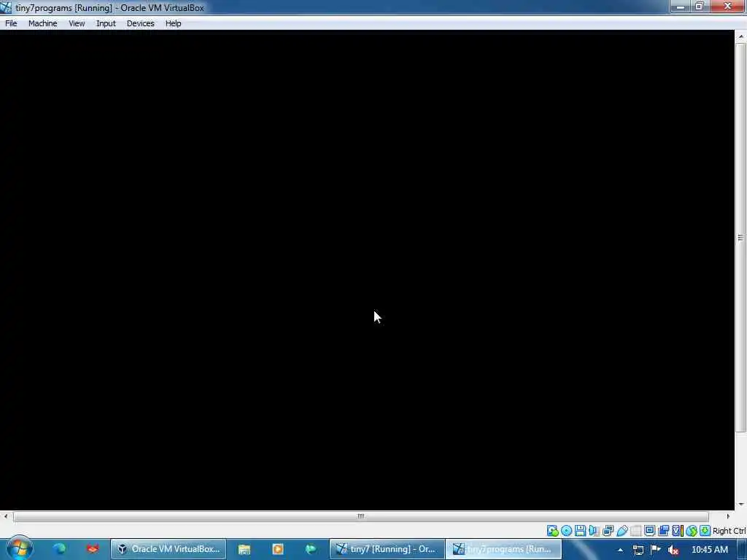Open the media player taskbar icon
747x560 pixels.
pos(278,549)
